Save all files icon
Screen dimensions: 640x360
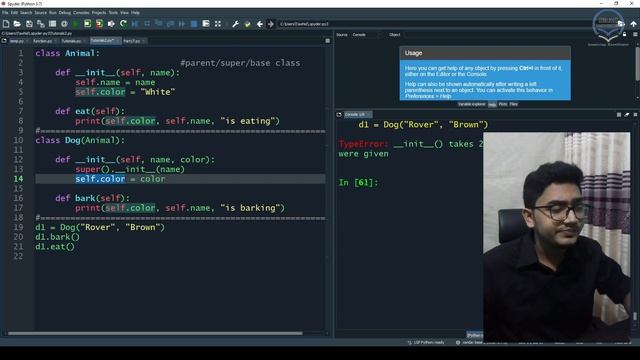click(41, 24)
